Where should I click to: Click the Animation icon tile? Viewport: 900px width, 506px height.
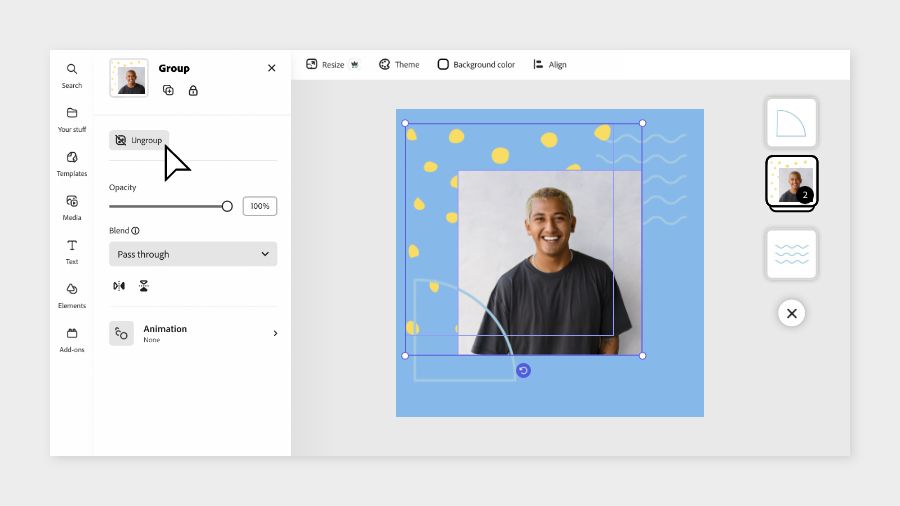click(x=121, y=333)
